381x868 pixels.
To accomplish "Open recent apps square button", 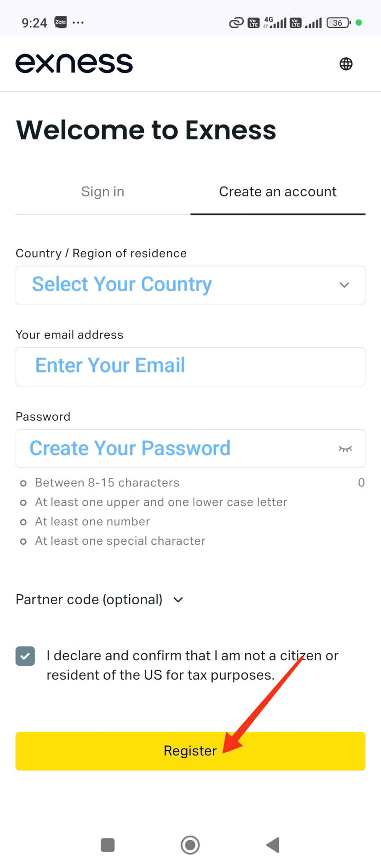I will tap(108, 845).
